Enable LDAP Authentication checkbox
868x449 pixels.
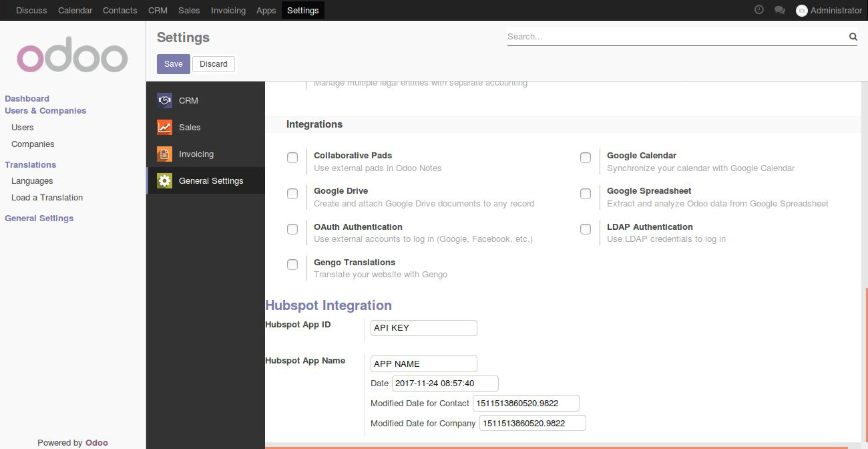[x=586, y=229]
